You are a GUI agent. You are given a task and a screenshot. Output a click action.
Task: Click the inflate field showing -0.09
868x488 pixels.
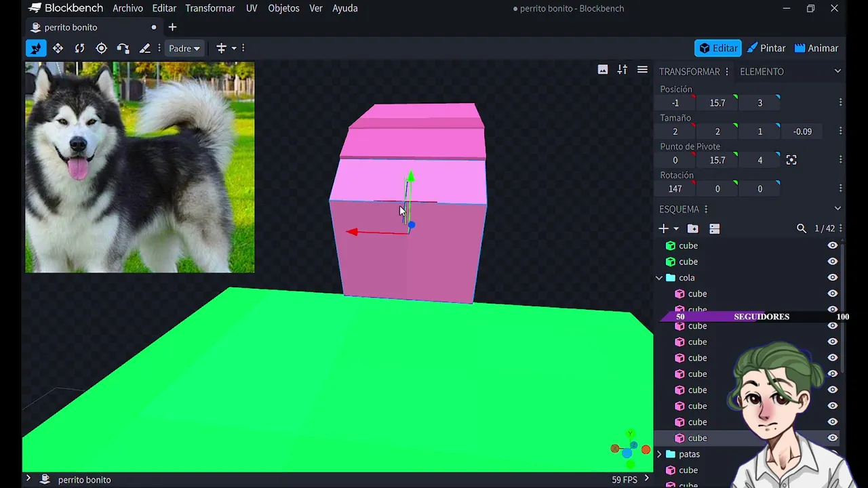point(802,131)
